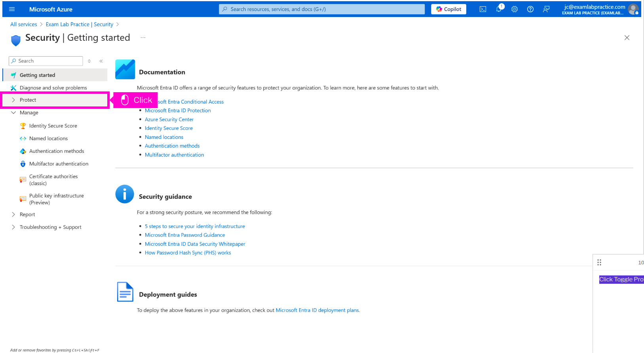Image resolution: width=644 pixels, height=353 pixels.
Task: Open the feedback icon in top bar
Action: (x=546, y=9)
